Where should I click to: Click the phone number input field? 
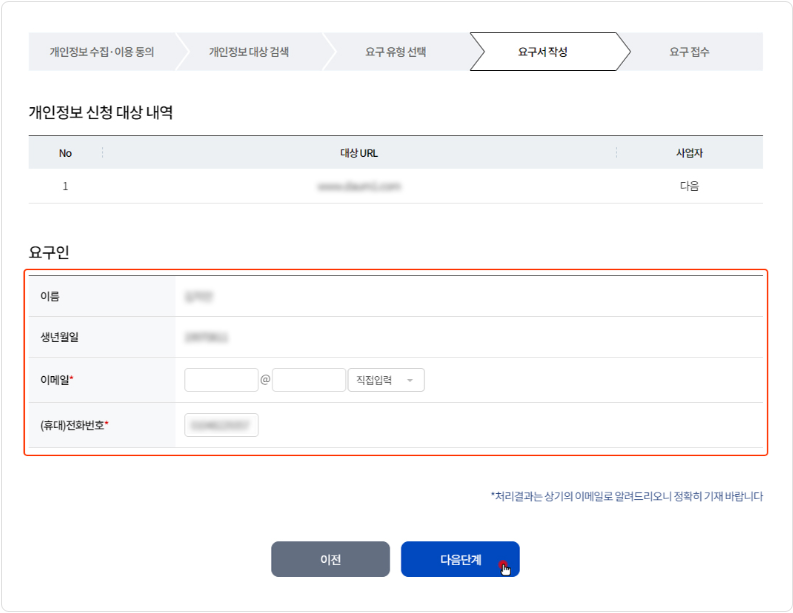pyautogui.click(x=221, y=425)
